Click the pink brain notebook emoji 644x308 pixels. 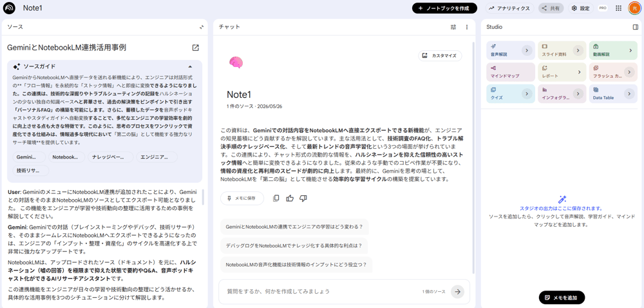(x=236, y=63)
